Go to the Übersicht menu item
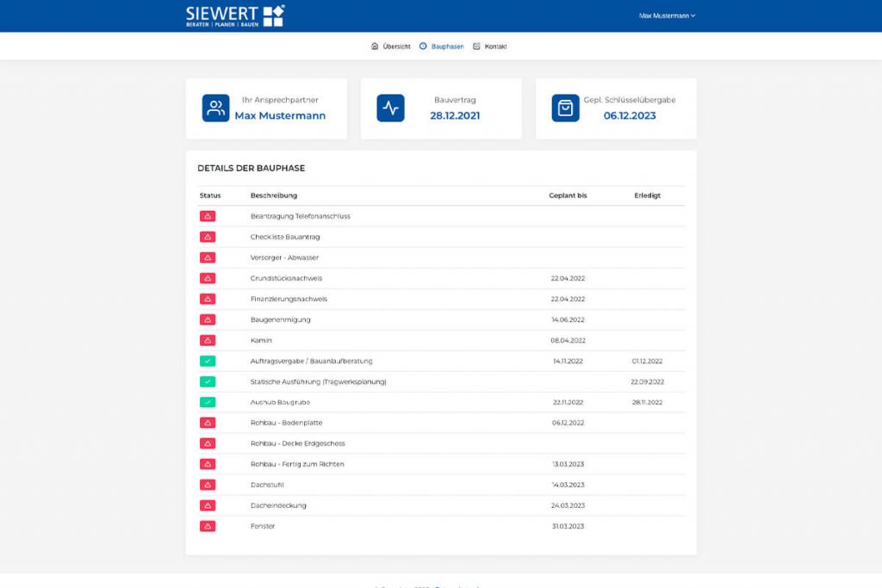The width and height of the screenshot is (882, 588). 390,46
